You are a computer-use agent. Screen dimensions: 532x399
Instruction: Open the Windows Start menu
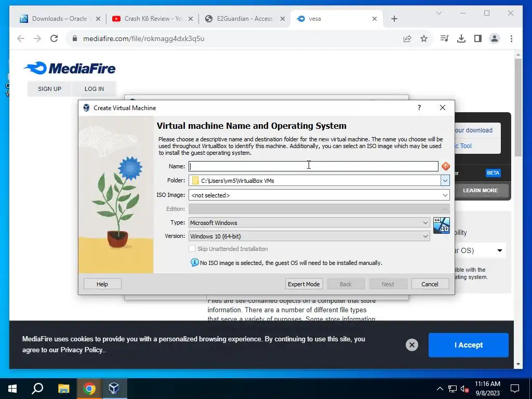pyautogui.click(x=12, y=389)
